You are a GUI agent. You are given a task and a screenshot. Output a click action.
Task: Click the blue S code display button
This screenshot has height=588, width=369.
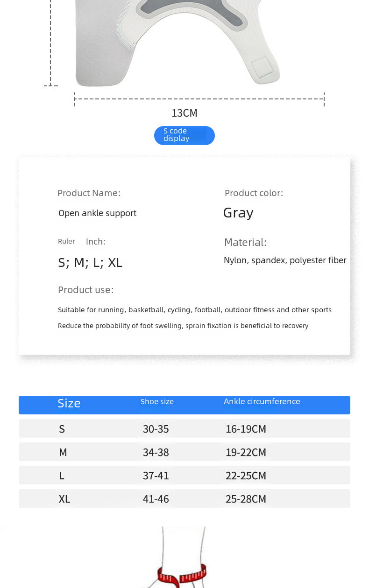(x=184, y=135)
